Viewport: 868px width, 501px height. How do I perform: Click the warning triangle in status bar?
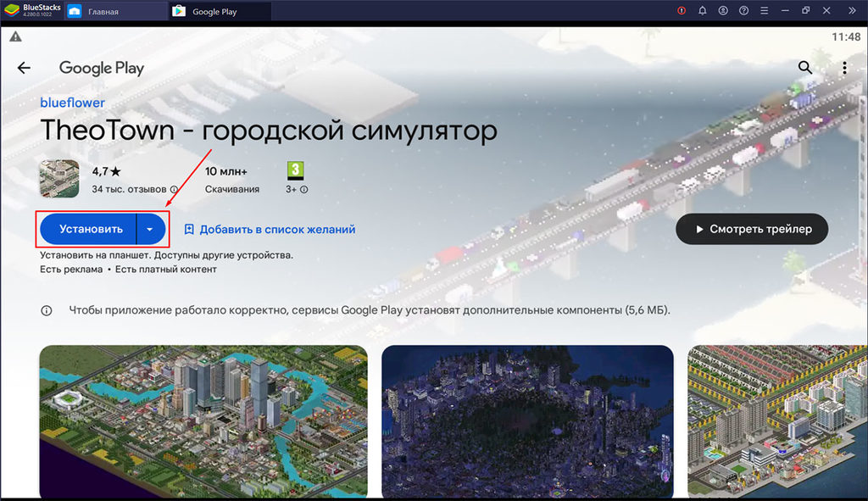click(x=15, y=36)
